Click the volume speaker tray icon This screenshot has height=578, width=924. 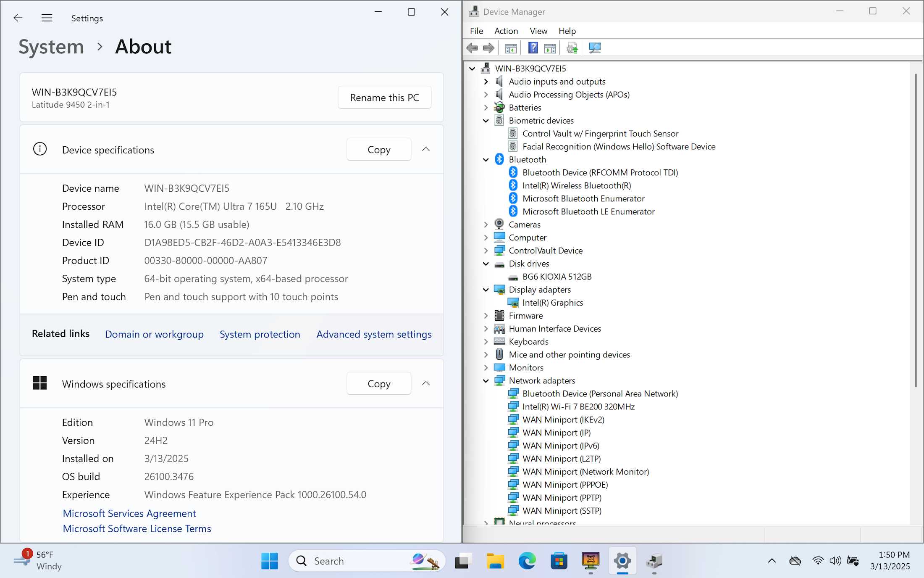click(835, 561)
